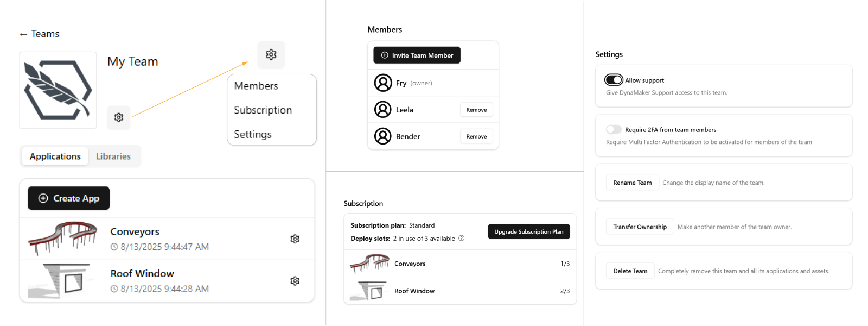Click the back arrow next to Teams
The height and width of the screenshot is (326, 868).
[x=23, y=34]
